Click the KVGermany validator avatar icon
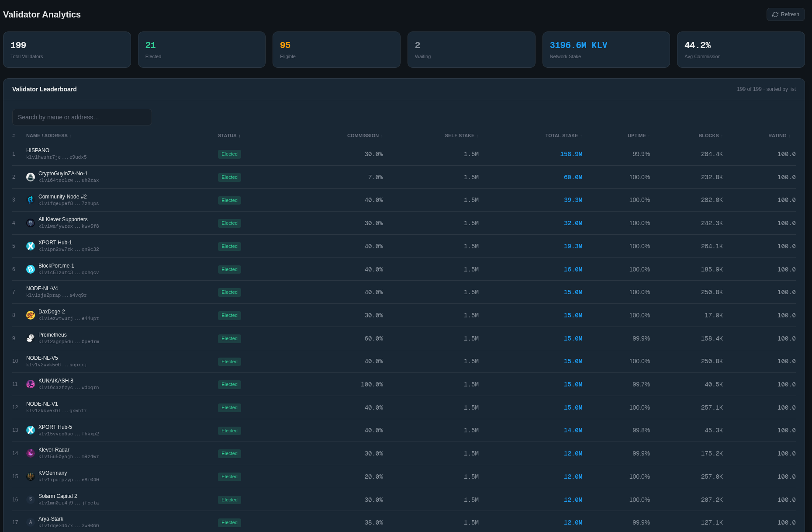 point(31,476)
